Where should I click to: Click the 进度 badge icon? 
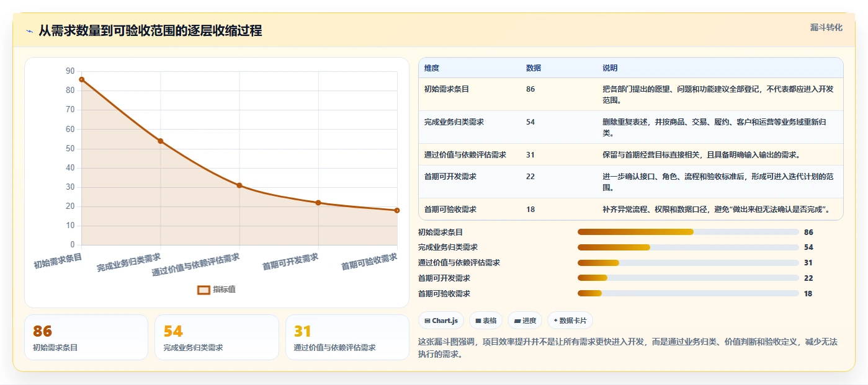coord(517,321)
